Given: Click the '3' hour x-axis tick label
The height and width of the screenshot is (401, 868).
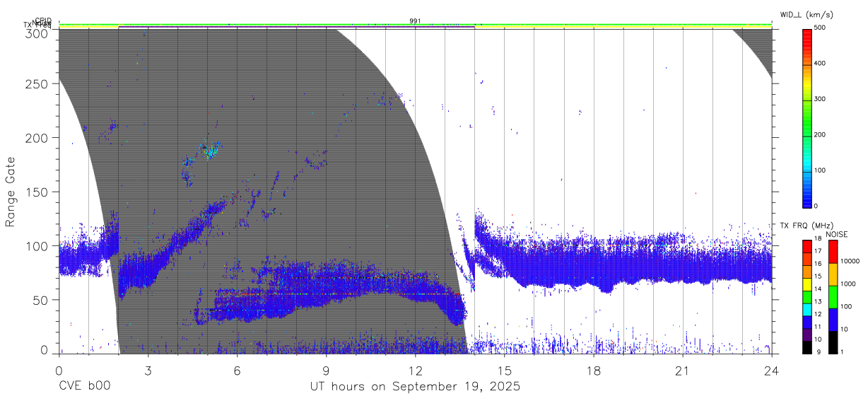Looking at the screenshot, I should coord(148,371).
